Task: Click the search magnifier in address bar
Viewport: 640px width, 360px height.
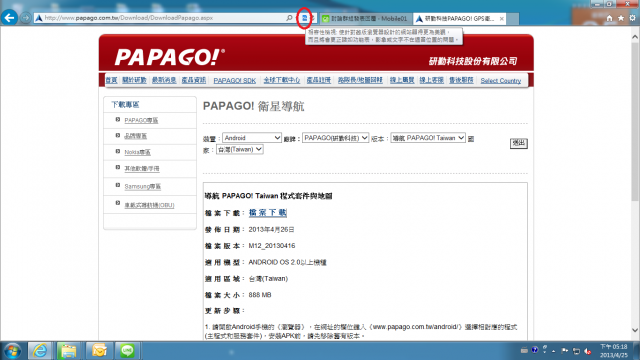Action: [289, 18]
